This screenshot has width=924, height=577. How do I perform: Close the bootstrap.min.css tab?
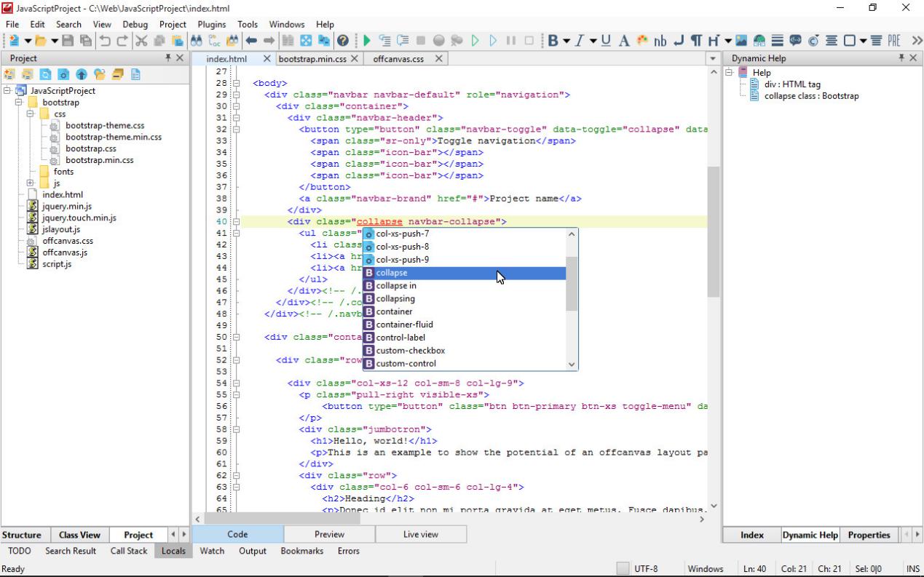point(355,58)
